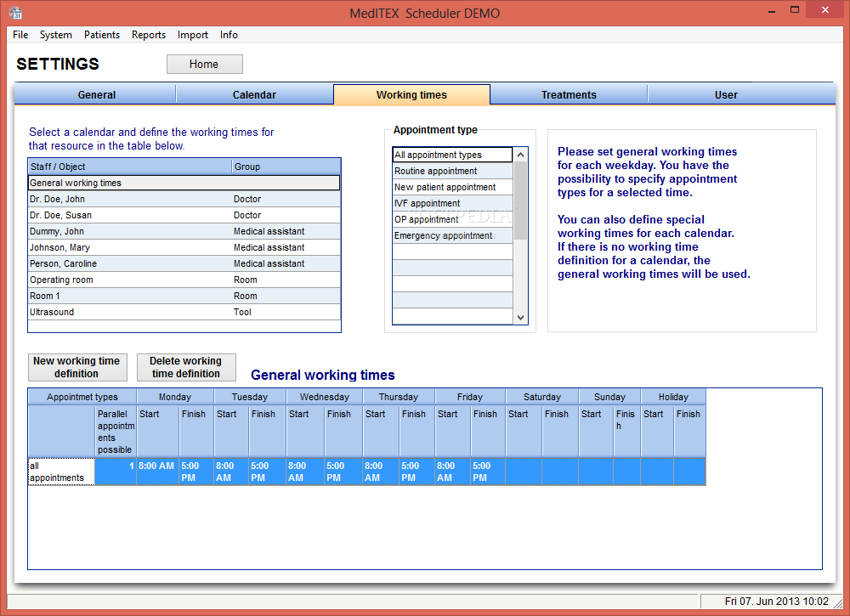Select Dummy, John in staff list
Viewport: 850px width, 616px height.
(184, 231)
